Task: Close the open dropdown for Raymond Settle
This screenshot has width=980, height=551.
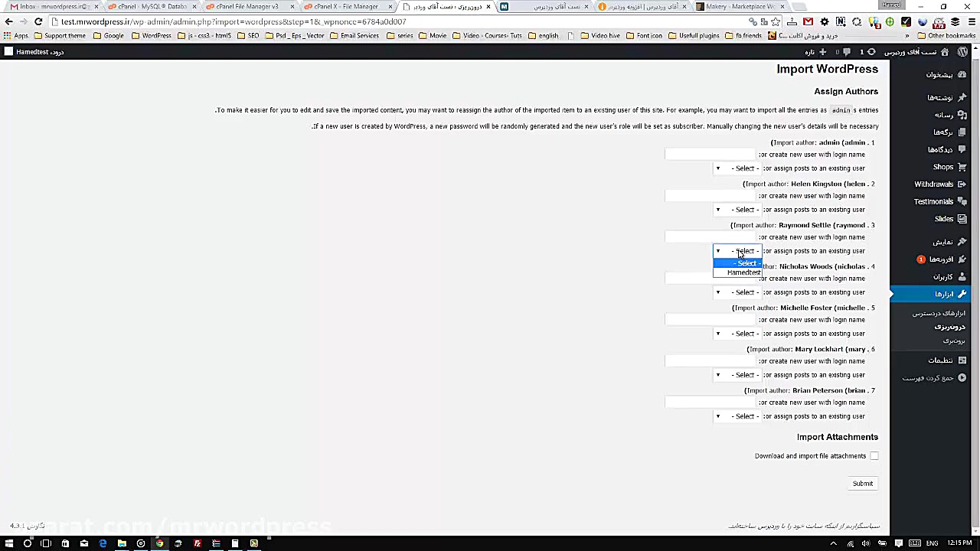Action: pyautogui.click(x=737, y=251)
